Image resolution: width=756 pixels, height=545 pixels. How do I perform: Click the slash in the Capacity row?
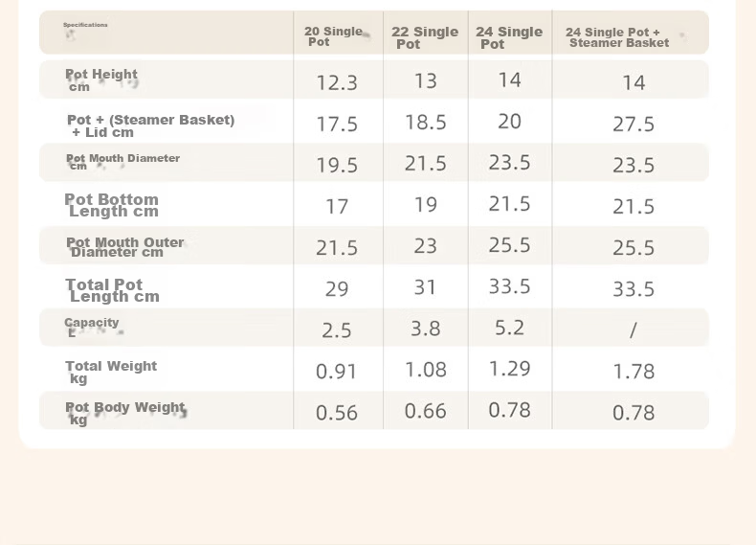tap(634, 330)
